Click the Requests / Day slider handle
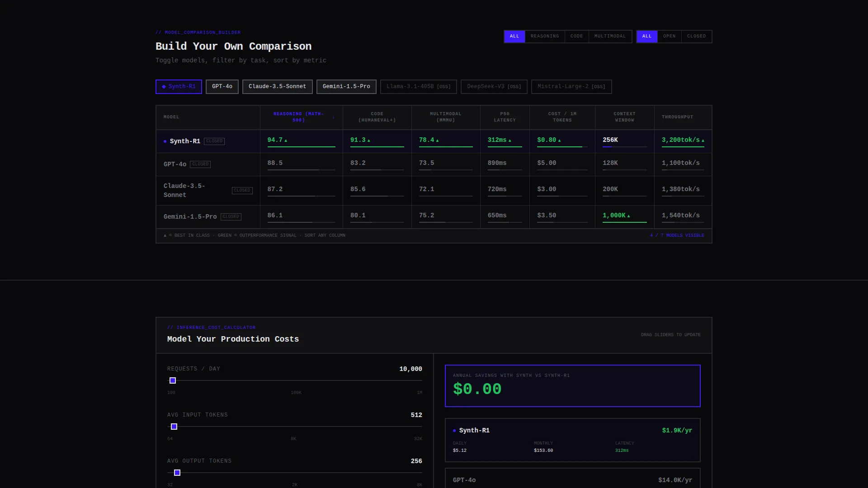Viewport: 868px width, 488px height. pos(173,381)
